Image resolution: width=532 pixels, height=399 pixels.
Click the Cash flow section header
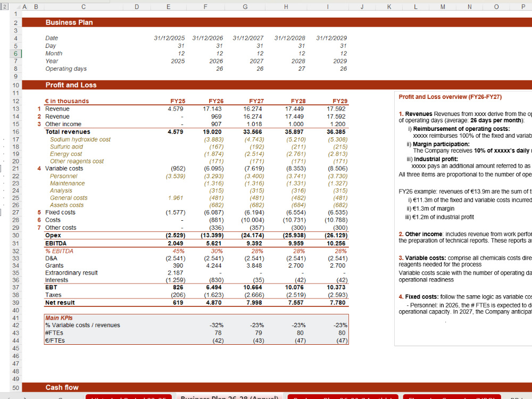coord(62,387)
